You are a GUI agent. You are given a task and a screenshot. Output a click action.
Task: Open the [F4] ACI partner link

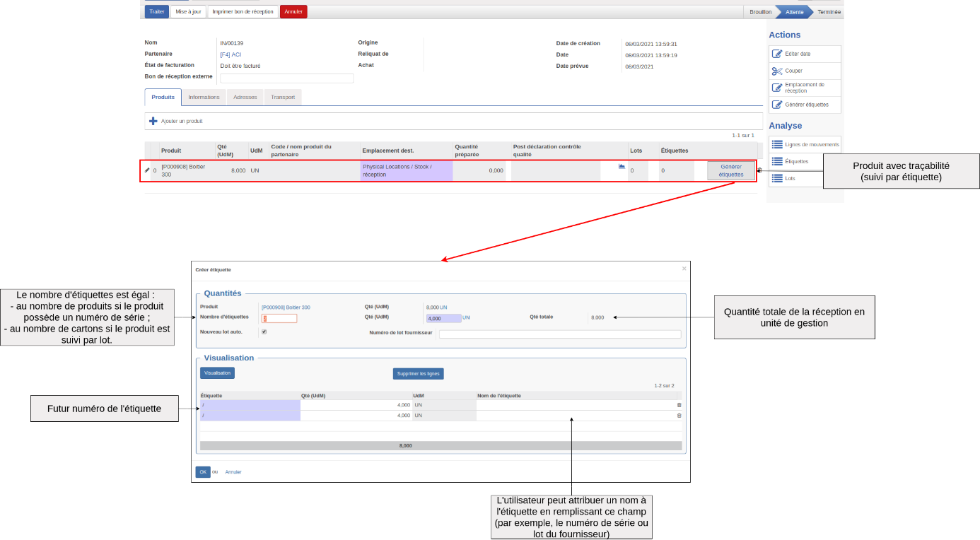[231, 54]
